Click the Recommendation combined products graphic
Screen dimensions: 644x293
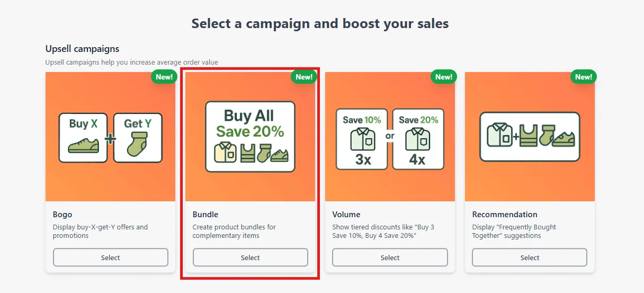530,137
